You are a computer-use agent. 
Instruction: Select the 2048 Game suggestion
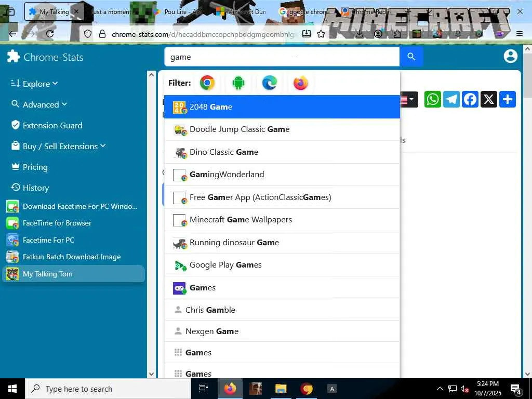[x=282, y=107]
